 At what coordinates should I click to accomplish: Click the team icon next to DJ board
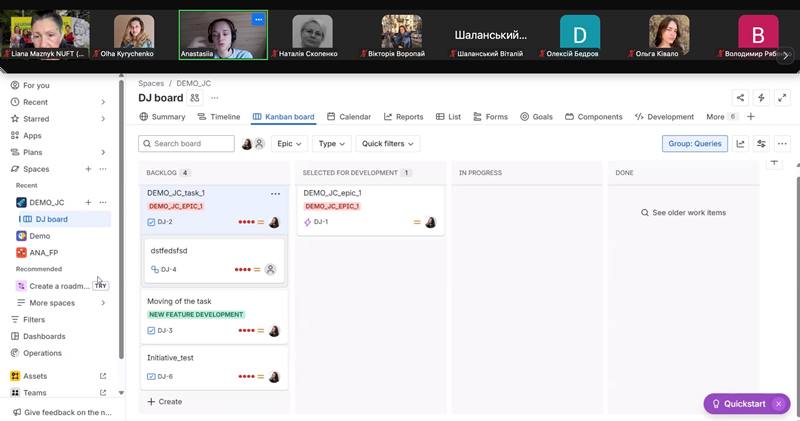click(195, 97)
